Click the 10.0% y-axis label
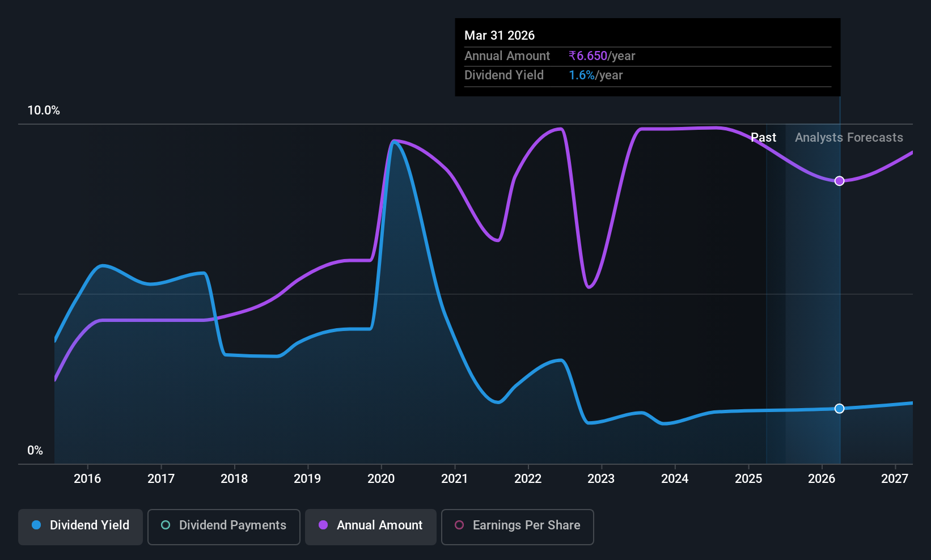 tap(44, 111)
